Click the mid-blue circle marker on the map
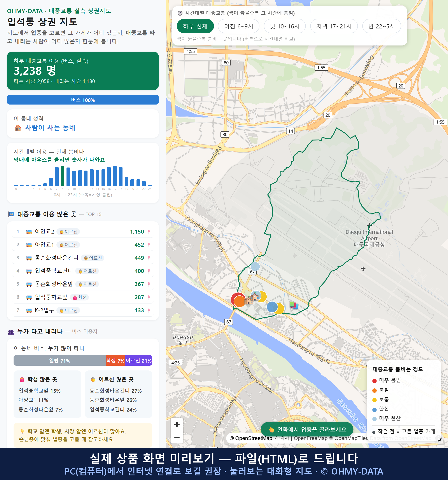 point(272,307)
